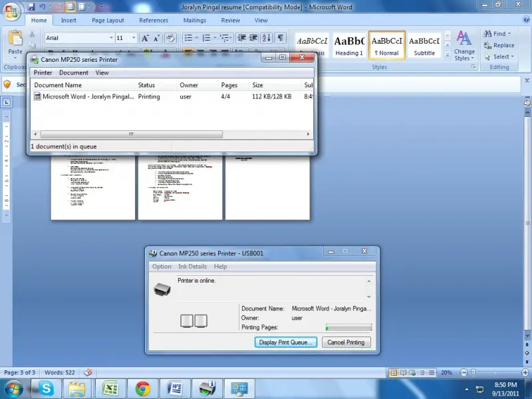Click the Cancel Printing button
This screenshot has height=399, width=532.
click(x=346, y=342)
